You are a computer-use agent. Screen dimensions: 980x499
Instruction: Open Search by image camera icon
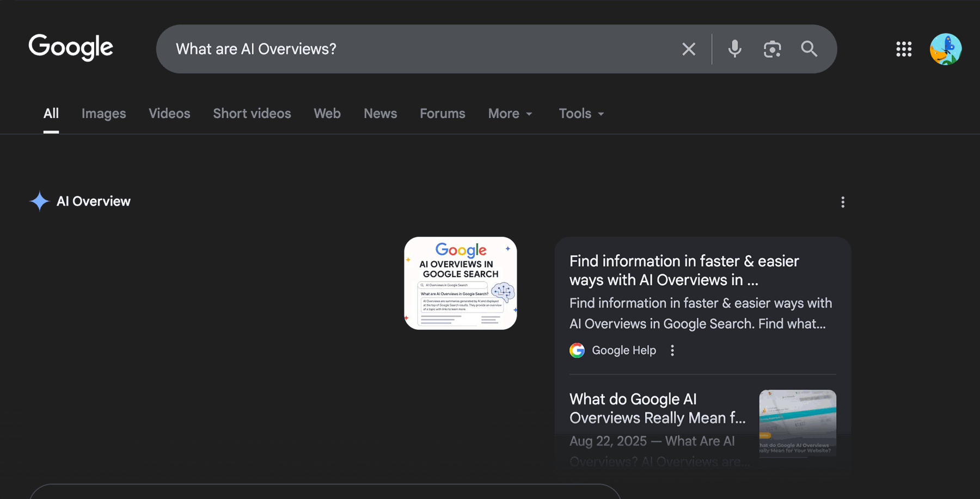[772, 49]
